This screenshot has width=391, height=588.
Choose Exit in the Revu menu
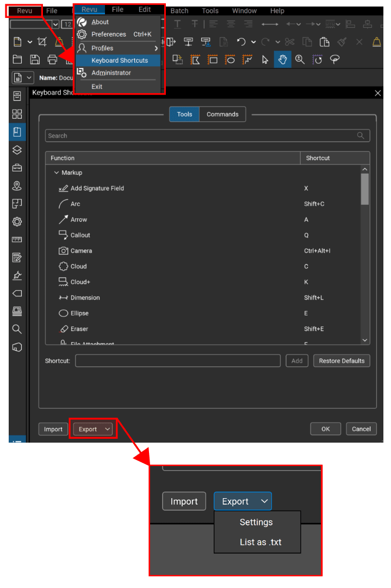click(x=118, y=87)
